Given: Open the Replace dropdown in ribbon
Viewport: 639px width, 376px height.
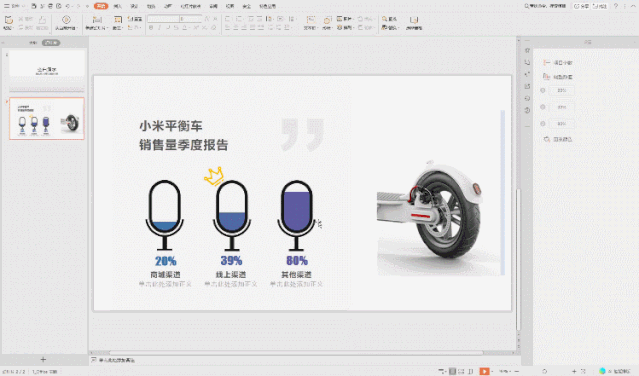Looking at the screenshot, I should tap(390, 28).
